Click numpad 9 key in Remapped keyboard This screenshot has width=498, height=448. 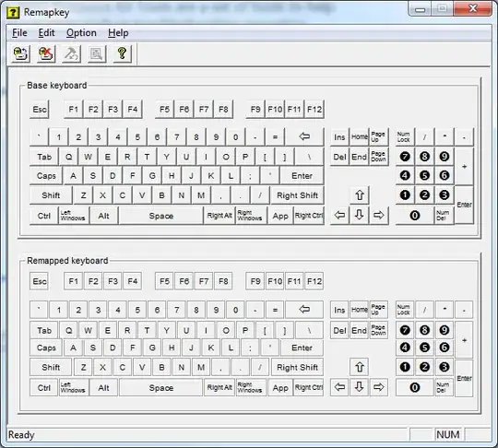pos(445,330)
